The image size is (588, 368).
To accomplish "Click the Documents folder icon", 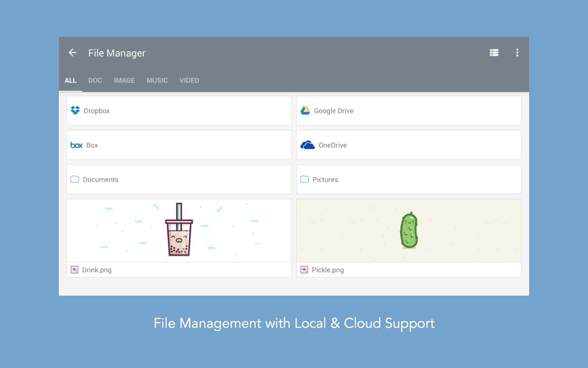I will pos(75,180).
